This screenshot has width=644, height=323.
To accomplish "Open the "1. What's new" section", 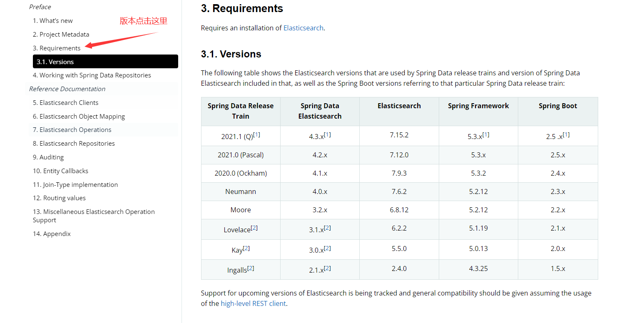I will click(53, 21).
